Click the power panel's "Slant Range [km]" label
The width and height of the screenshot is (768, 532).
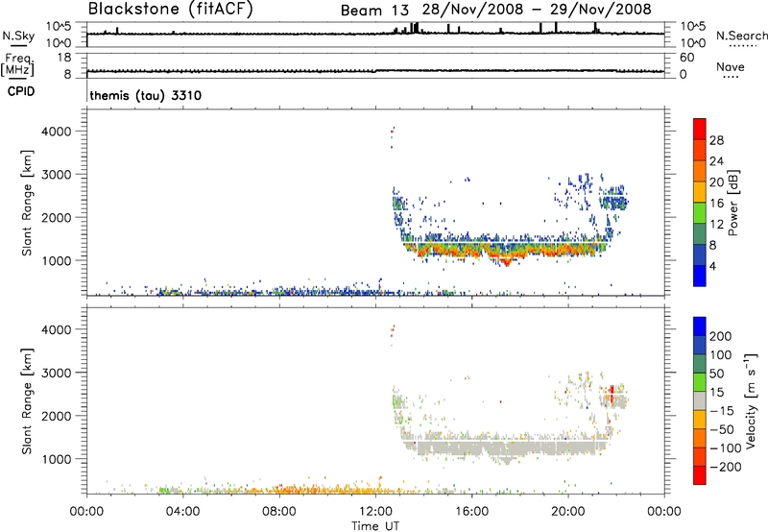point(27,204)
